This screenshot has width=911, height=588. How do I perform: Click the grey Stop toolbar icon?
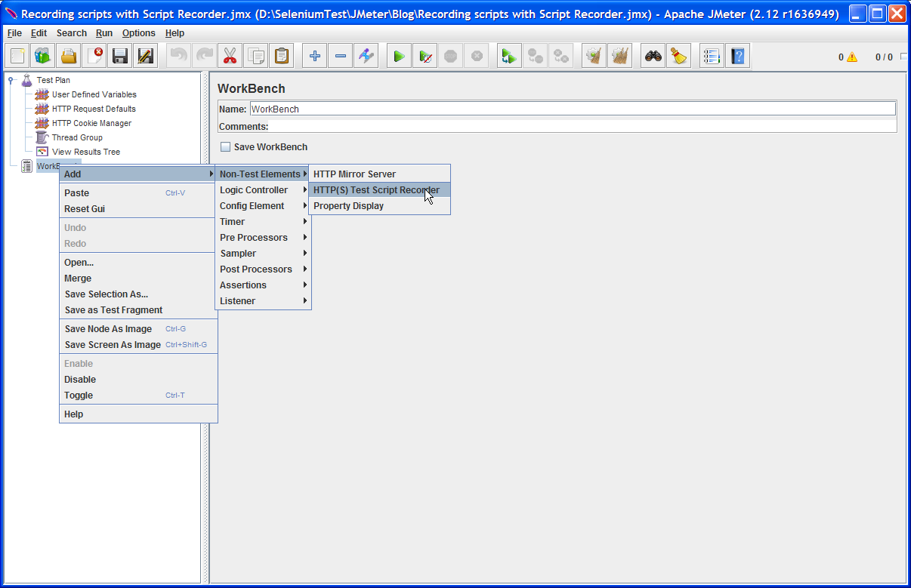pos(451,56)
